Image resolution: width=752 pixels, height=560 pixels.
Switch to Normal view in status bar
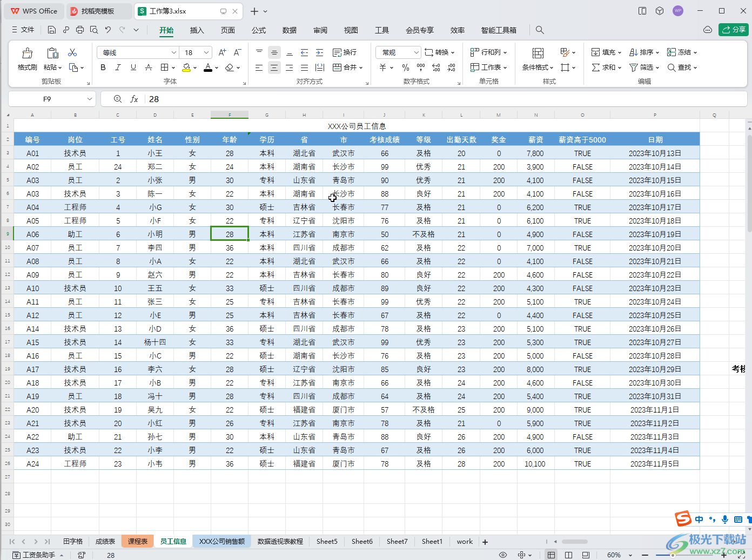(x=551, y=555)
